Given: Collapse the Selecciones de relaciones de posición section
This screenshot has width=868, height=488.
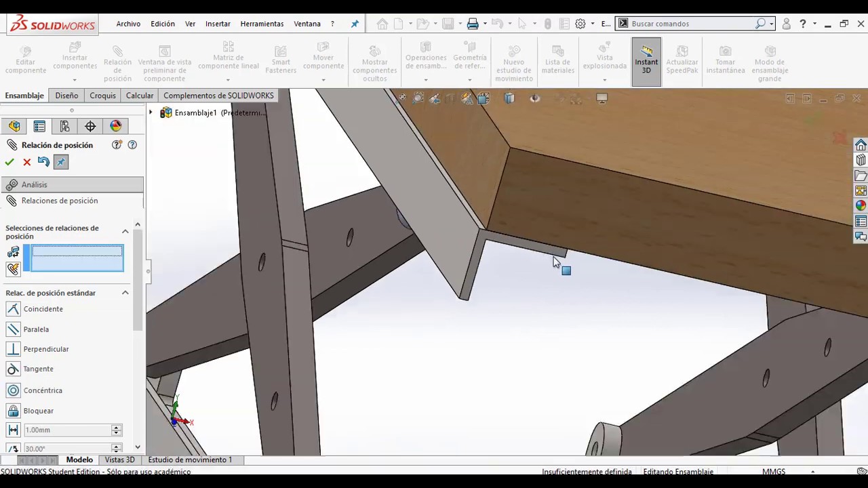Looking at the screenshot, I should (x=125, y=232).
